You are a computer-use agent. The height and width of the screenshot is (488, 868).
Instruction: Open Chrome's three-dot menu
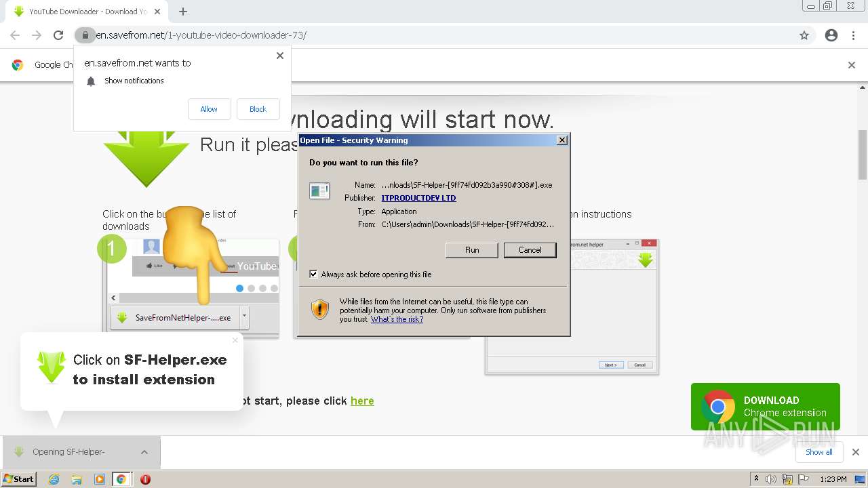tap(854, 35)
